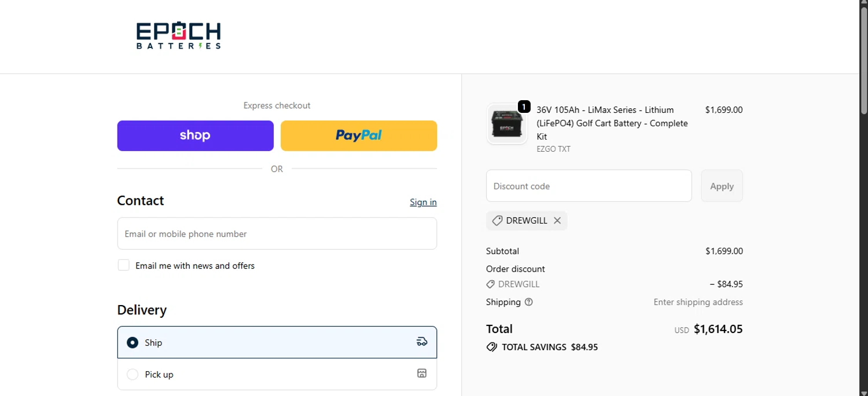Click the tag icon beside Order discount DREWGILL
Viewport: 868px width, 396px height.
coord(491,284)
